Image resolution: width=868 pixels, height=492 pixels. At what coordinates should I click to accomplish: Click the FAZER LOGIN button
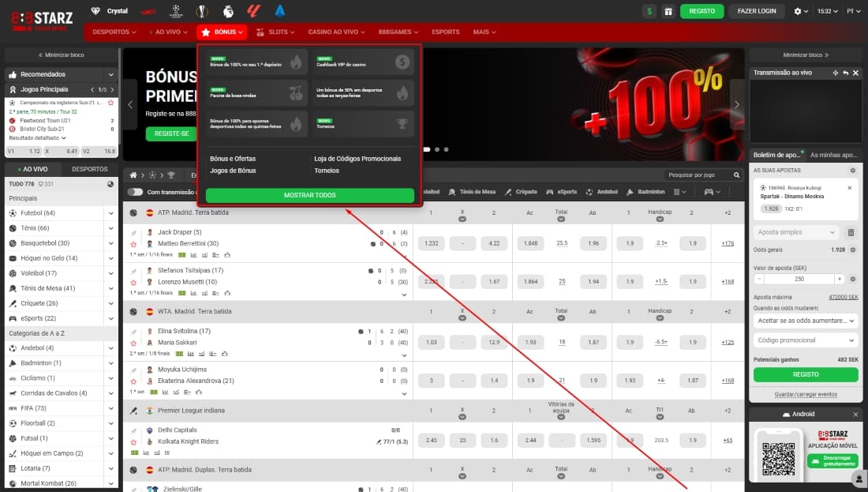pyautogui.click(x=756, y=11)
